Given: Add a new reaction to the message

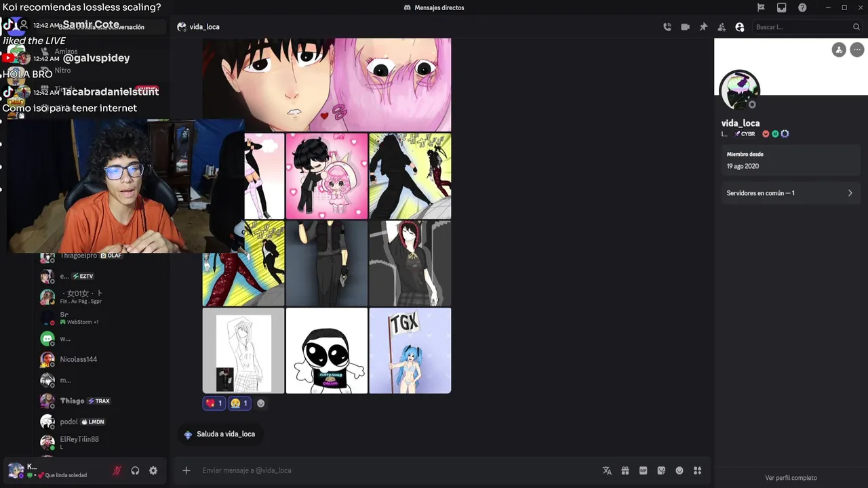Looking at the screenshot, I should (x=261, y=403).
